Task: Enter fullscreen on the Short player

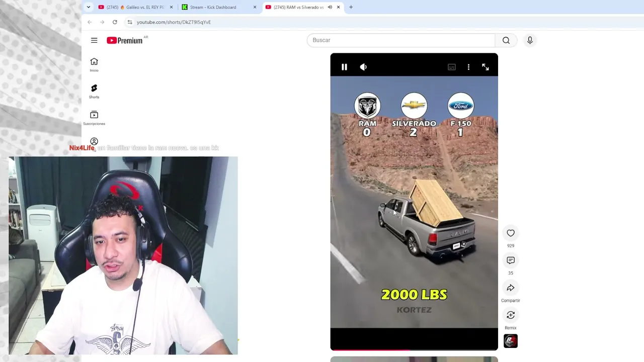Action: click(486, 67)
